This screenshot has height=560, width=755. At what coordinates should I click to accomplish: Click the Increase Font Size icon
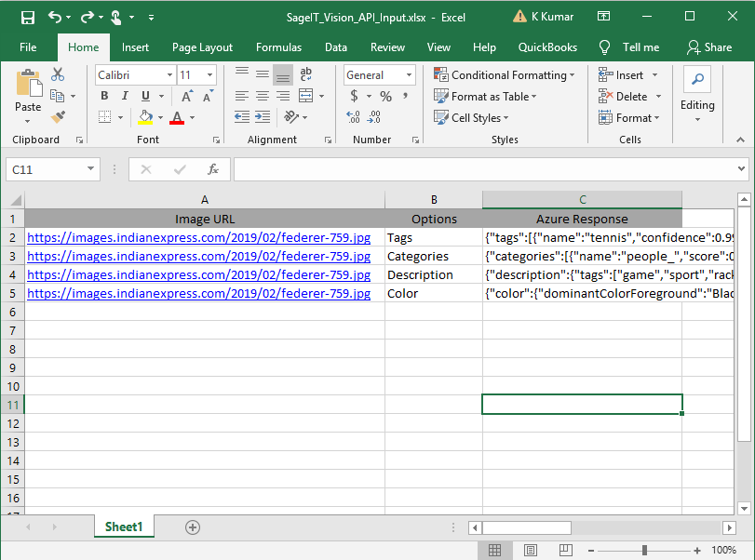click(186, 96)
